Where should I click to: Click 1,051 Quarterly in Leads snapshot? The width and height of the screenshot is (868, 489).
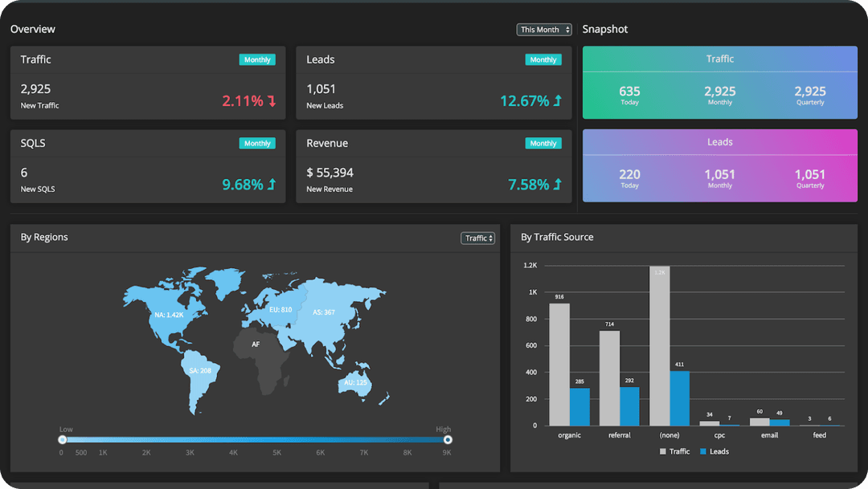(x=810, y=178)
